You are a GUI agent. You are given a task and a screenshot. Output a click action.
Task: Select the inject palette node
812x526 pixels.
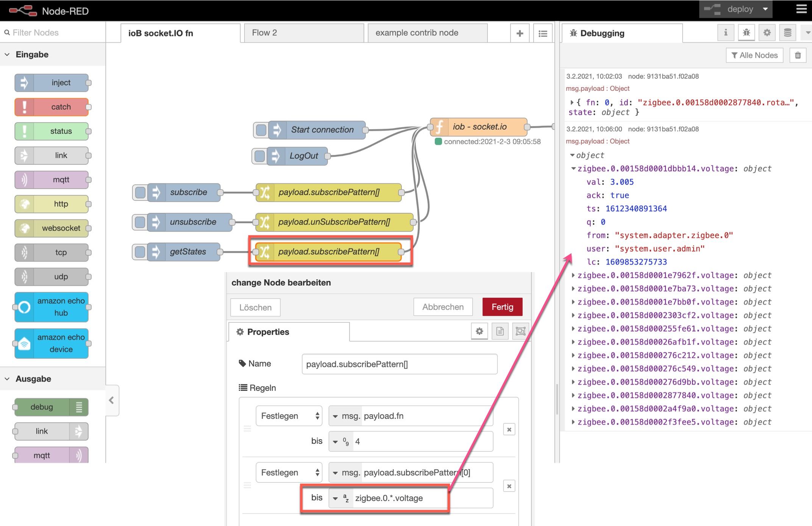coord(52,83)
